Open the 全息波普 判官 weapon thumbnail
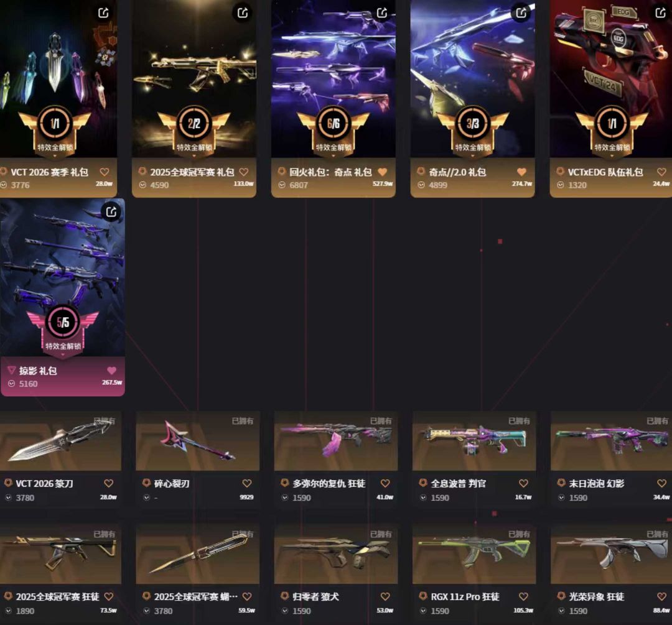The width and height of the screenshot is (672, 625). click(474, 441)
